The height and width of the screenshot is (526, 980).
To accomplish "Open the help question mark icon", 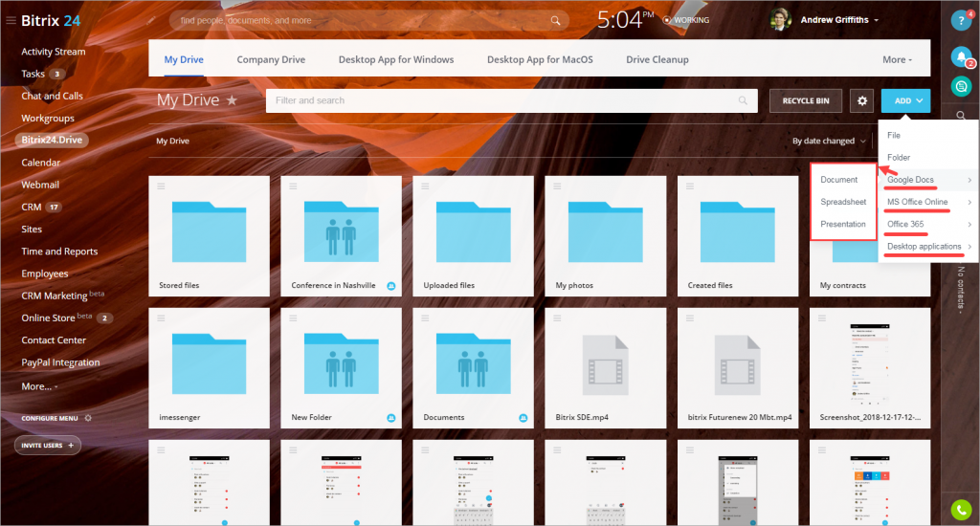I will (961, 21).
